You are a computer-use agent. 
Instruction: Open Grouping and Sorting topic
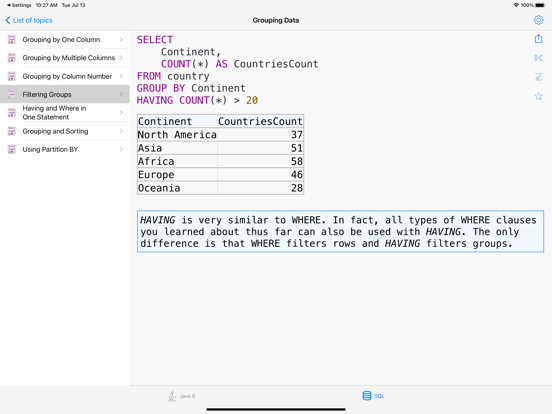[65, 131]
